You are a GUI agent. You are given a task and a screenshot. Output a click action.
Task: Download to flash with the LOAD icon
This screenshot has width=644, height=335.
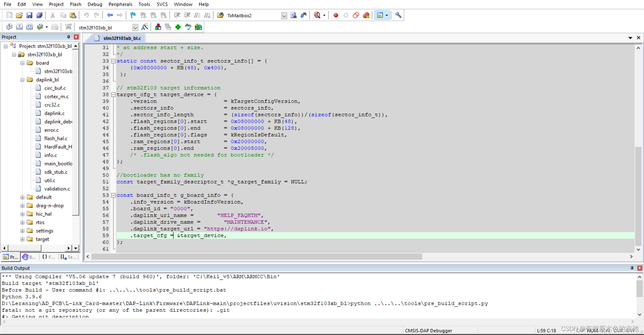tap(68, 27)
